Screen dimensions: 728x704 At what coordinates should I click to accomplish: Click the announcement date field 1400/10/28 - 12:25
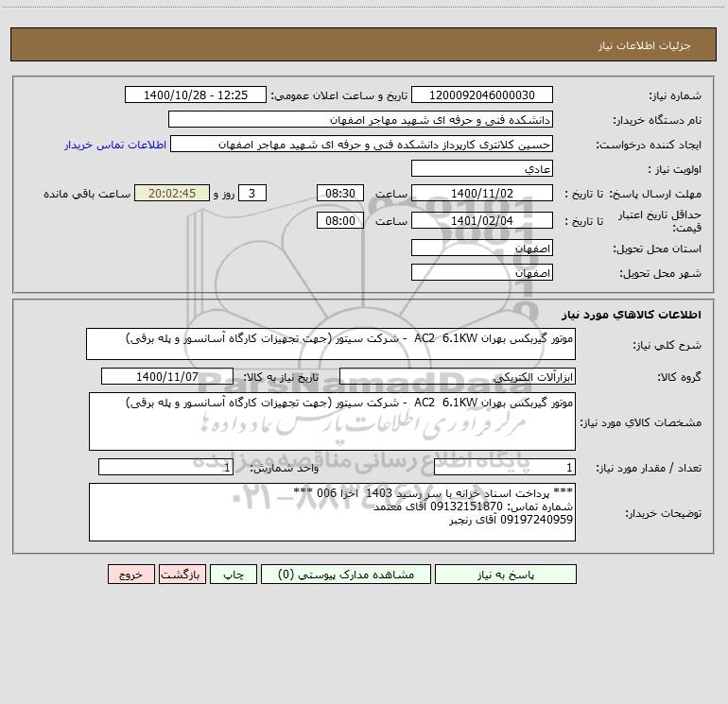click(196, 94)
